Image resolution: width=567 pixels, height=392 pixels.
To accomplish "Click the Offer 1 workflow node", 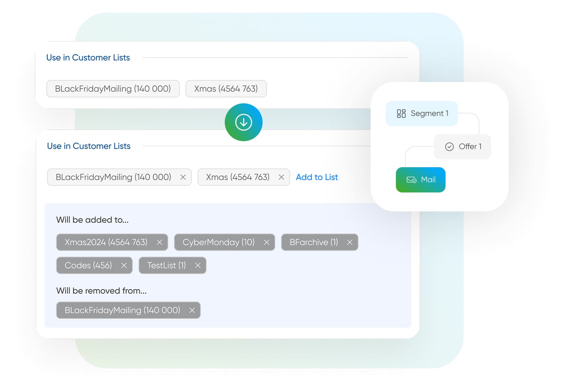I will click(463, 147).
